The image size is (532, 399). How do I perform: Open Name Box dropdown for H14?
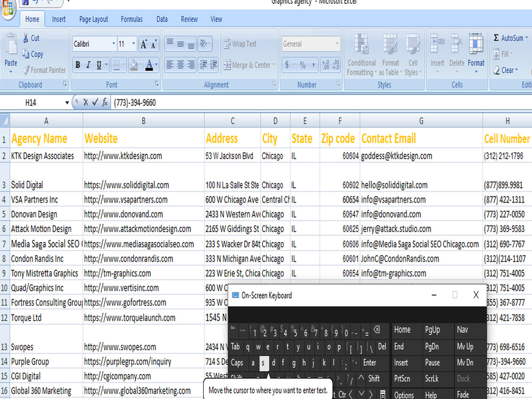pyautogui.click(x=67, y=103)
